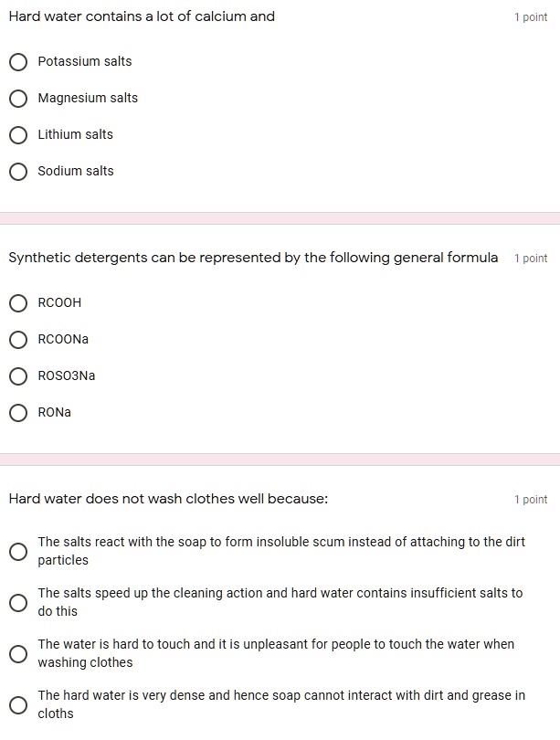This screenshot has width=560, height=740.
Task: Select the Potassium salts option
Action: pos(18,62)
